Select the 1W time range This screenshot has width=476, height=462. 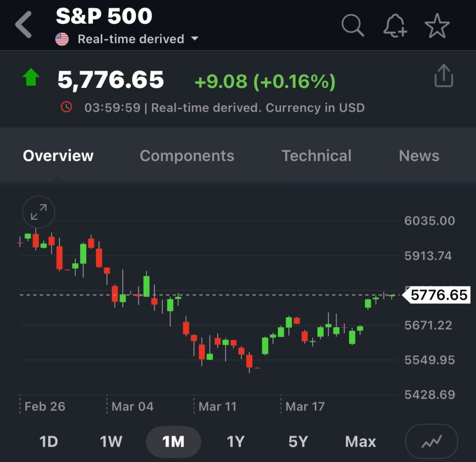coord(111,442)
